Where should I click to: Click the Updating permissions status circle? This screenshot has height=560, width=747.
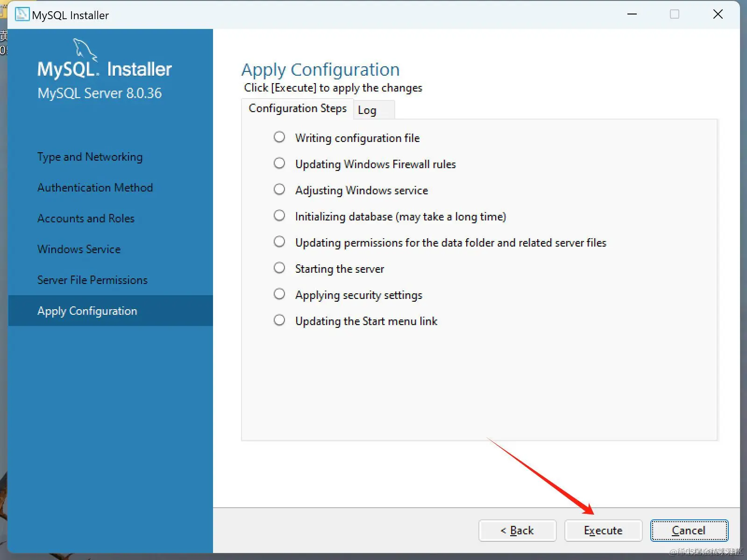(279, 241)
